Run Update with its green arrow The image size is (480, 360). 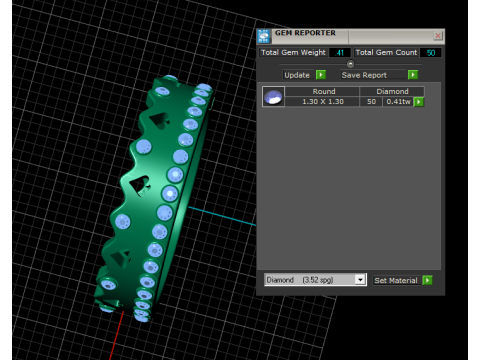coord(321,75)
